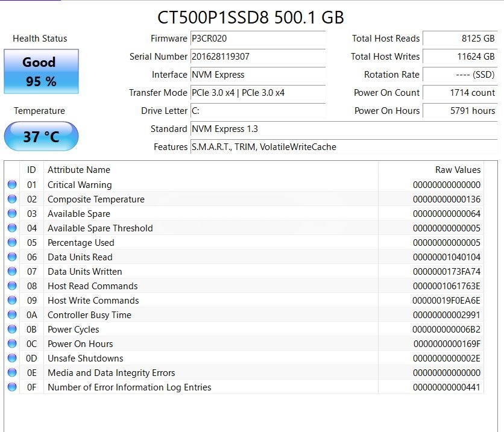
Task: Click raw value 0000019F0EA6E
Action: 447,300
